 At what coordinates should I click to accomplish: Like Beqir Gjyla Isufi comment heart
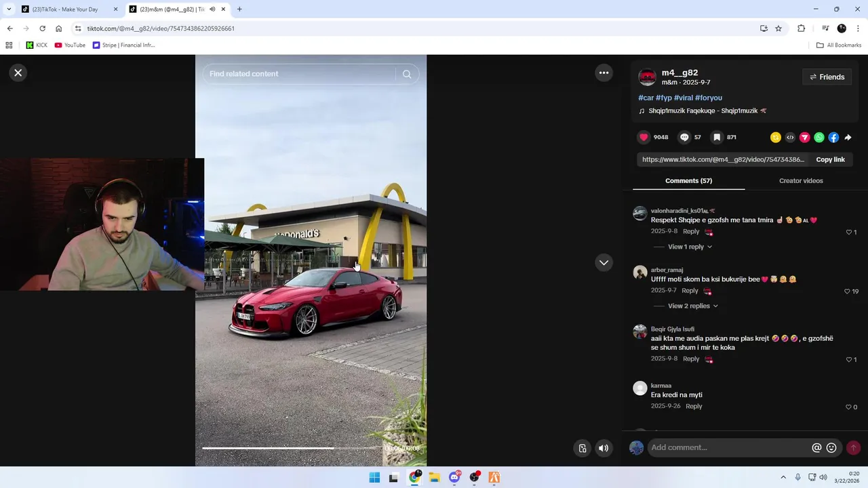[849, 360]
